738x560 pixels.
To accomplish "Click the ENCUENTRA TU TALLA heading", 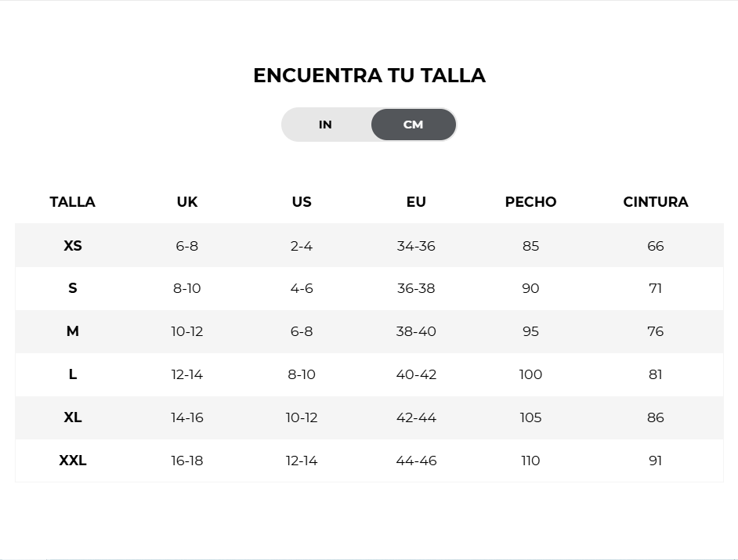I will (370, 75).
